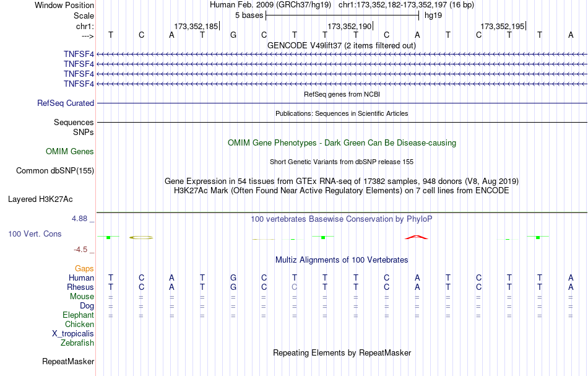Click position marker 173,352,185

(196, 26)
